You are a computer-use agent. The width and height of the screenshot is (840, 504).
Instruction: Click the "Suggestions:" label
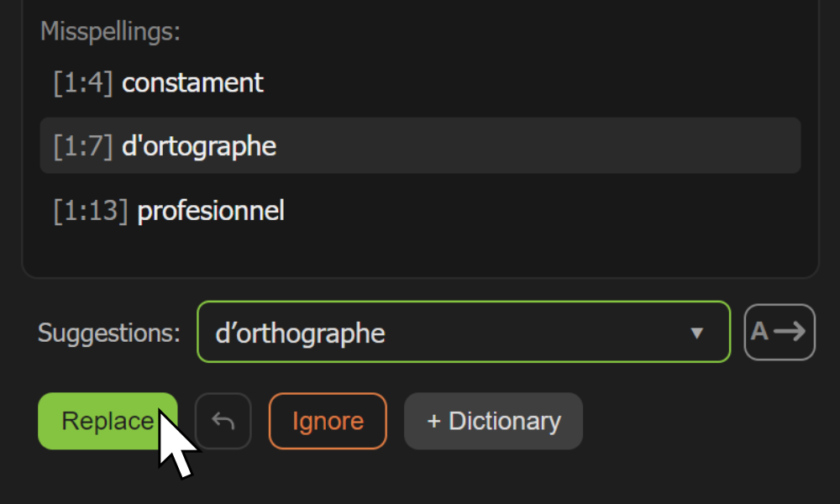109,333
